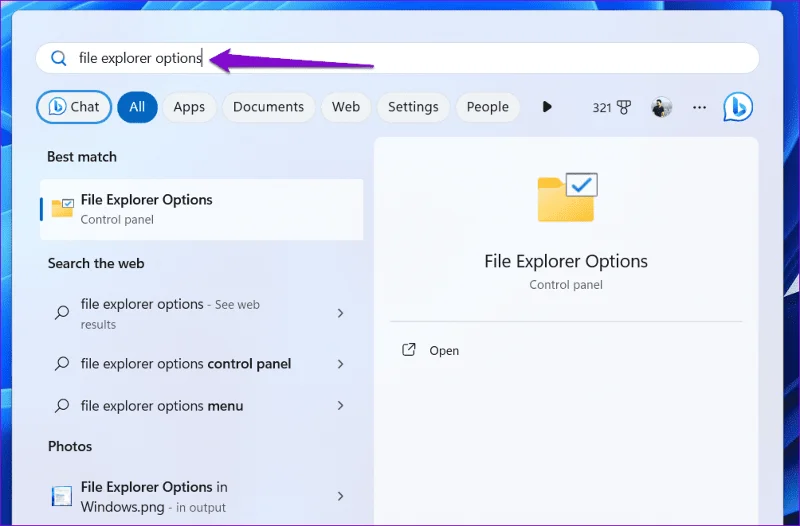Click the search text field containing 'file explorer options'
The width and height of the screenshot is (800, 526).
pyautogui.click(x=397, y=58)
